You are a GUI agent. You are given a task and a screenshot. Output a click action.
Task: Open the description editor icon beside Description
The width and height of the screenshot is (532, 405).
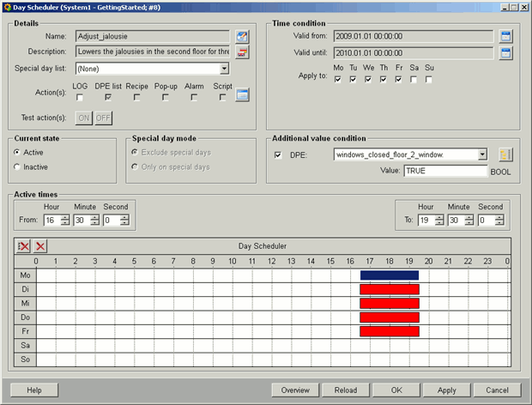[242, 52]
